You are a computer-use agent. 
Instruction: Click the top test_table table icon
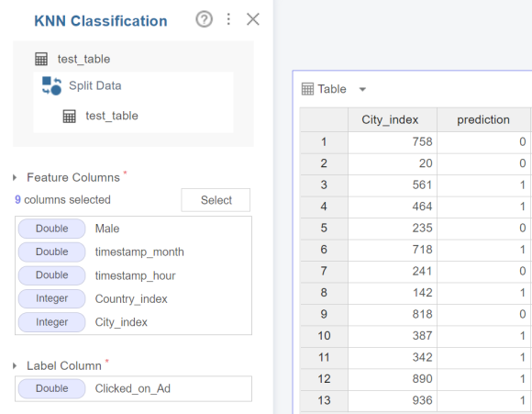pos(41,59)
